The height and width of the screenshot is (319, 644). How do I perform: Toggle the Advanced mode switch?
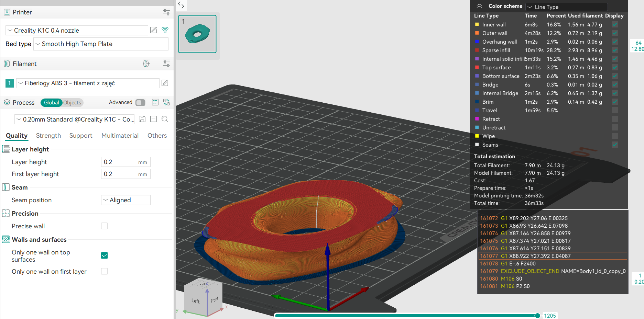pos(140,103)
